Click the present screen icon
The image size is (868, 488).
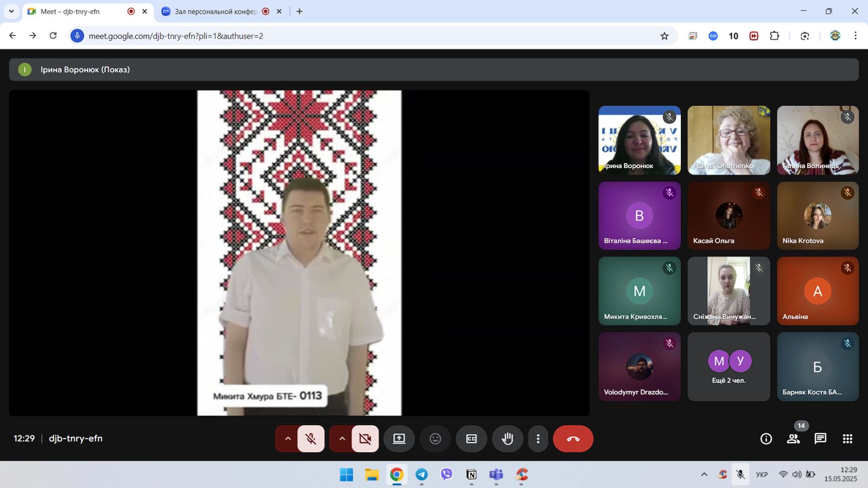pyautogui.click(x=399, y=439)
